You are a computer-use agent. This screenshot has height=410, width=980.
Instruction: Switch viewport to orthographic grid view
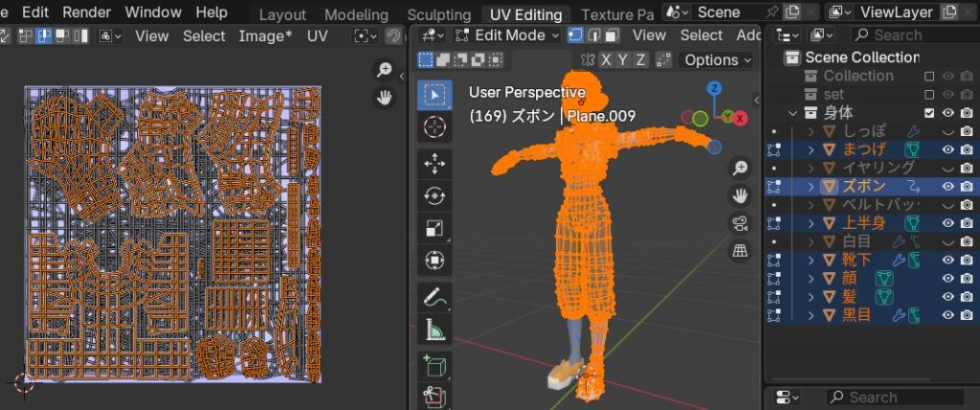740,251
